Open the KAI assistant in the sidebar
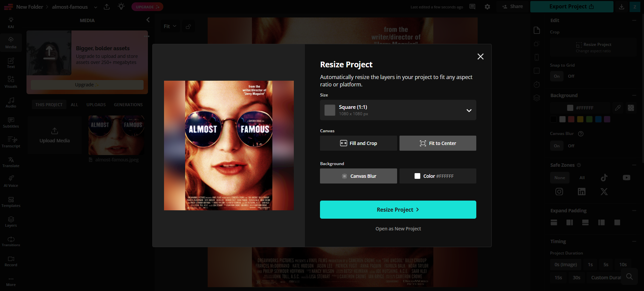The width and height of the screenshot is (644, 291). click(x=11, y=22)
